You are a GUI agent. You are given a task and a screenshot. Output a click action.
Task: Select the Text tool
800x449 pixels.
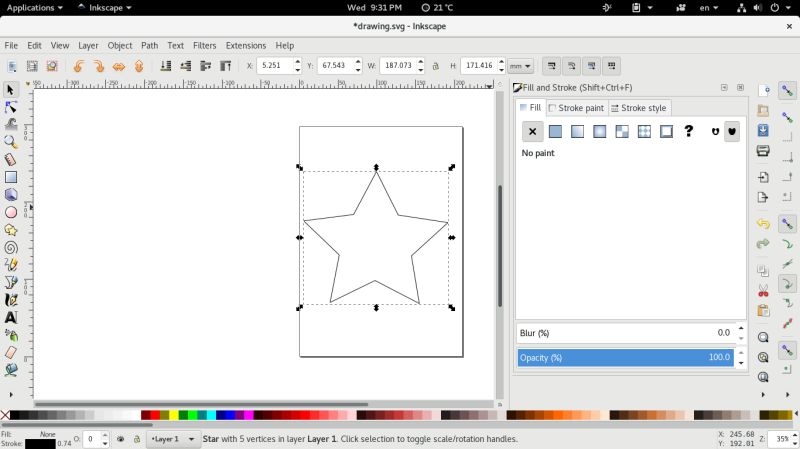(10, 317)
